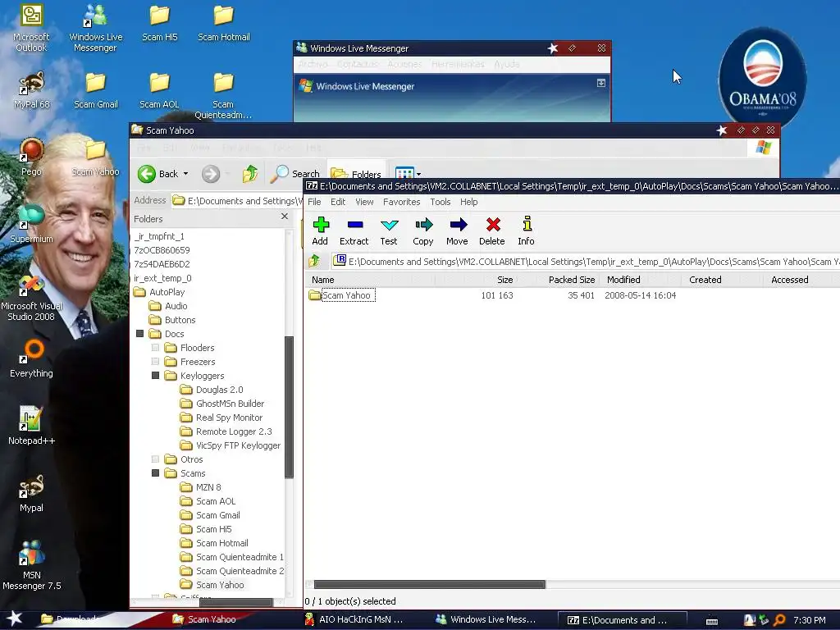Expand the Flooders folder node
Screen dimensions: 840x630
point(155,347)
